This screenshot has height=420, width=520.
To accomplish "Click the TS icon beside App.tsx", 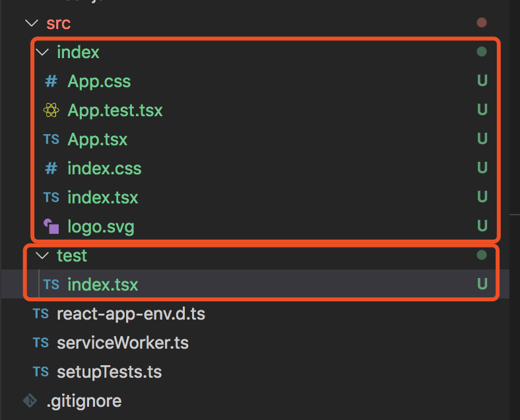I will pyautogui.click(x=51, y=140).
